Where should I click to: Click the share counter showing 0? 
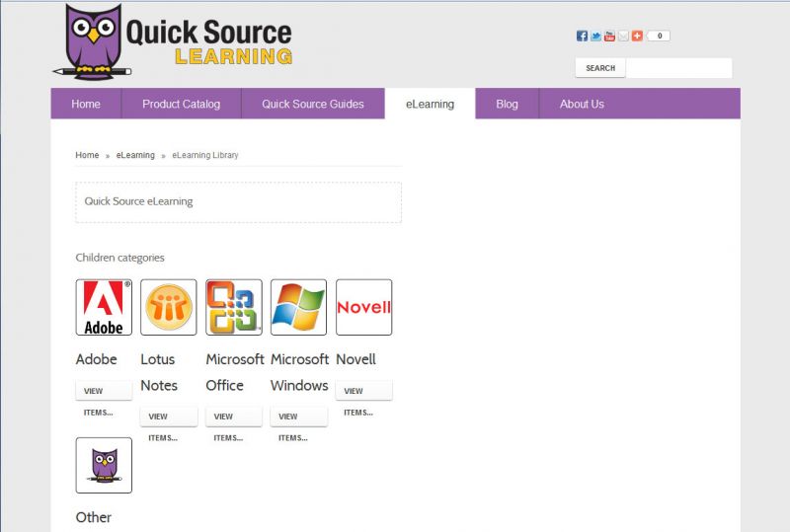pos(658,36)
